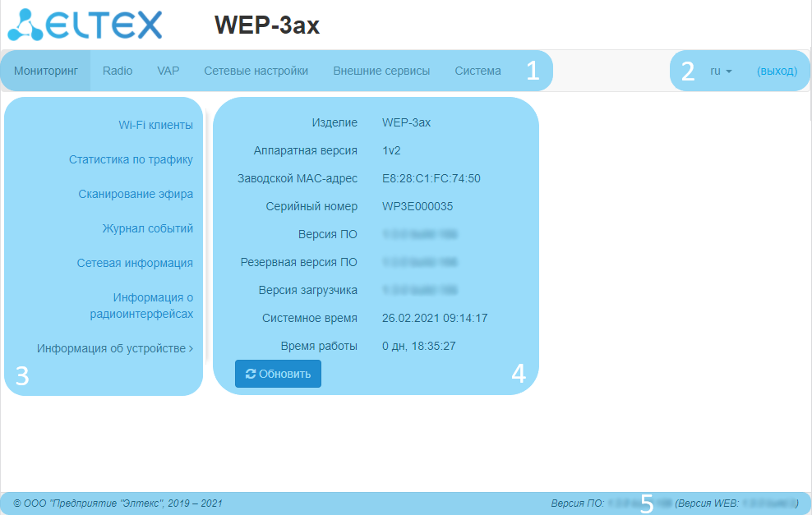Viewport: 812px width, 515px height.
Task: Open Журнал событий page
Action: [148, 228]
